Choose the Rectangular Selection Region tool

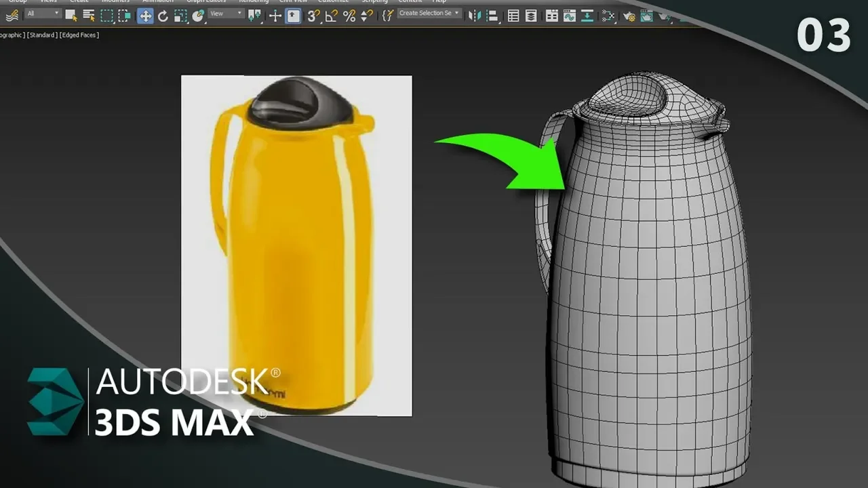click(x=108, y=16)
